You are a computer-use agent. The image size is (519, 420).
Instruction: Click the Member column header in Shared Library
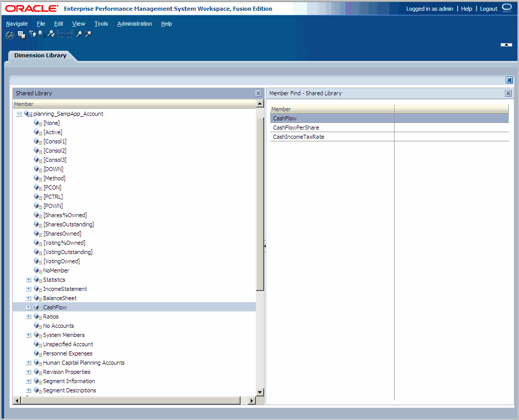tap(135, 104)
